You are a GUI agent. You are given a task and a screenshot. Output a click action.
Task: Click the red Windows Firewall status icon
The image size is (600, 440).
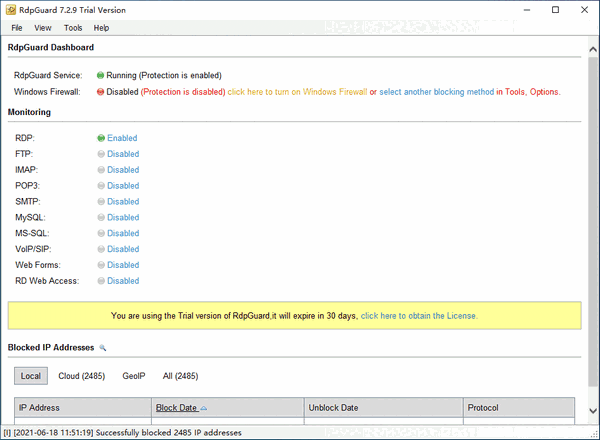[x=101, y=92]
